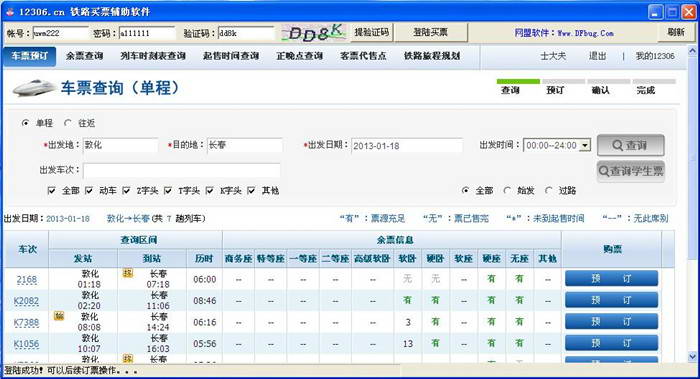Toggle the K字头 checkbox
Screen dimensions: 700x379
(x=209, y=191)
